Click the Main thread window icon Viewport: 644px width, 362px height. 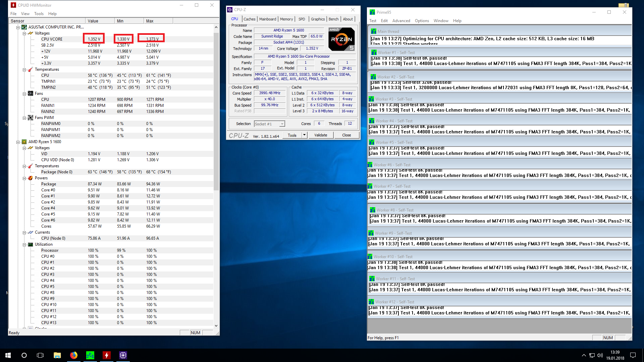coord(373,32)
